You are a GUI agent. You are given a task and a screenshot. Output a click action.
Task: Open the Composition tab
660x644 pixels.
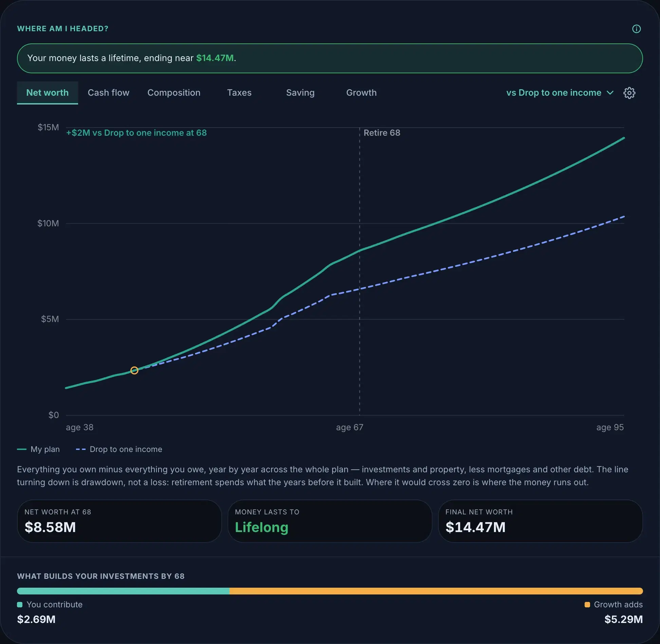click(174, 93)
